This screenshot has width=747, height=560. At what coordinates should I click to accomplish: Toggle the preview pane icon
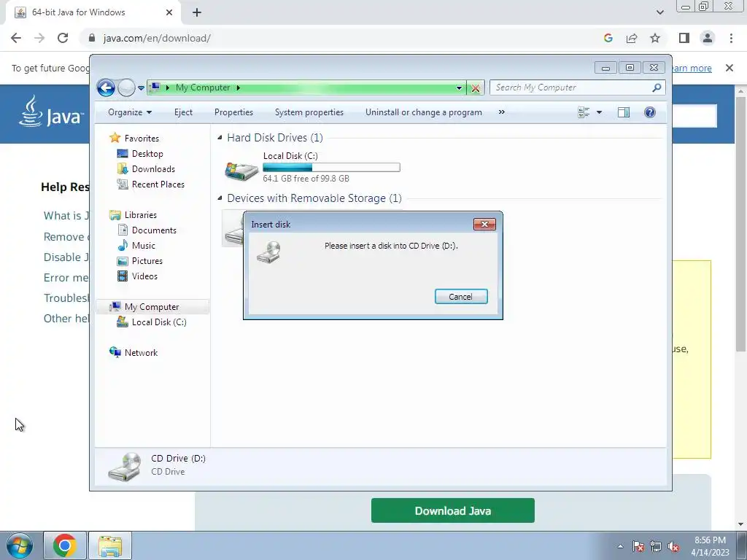[x=624, y=112]
